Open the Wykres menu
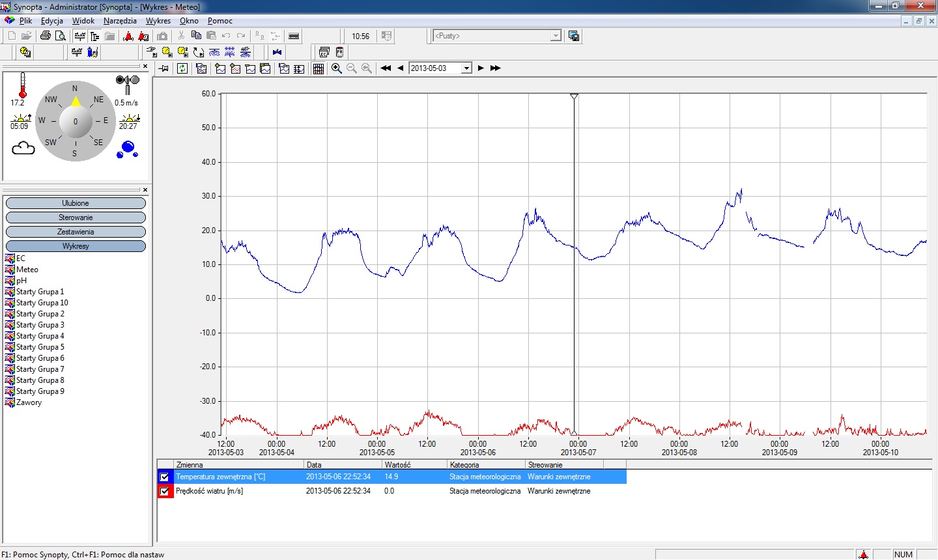Viewport: 938px width, 560px height. coord(158,21)
